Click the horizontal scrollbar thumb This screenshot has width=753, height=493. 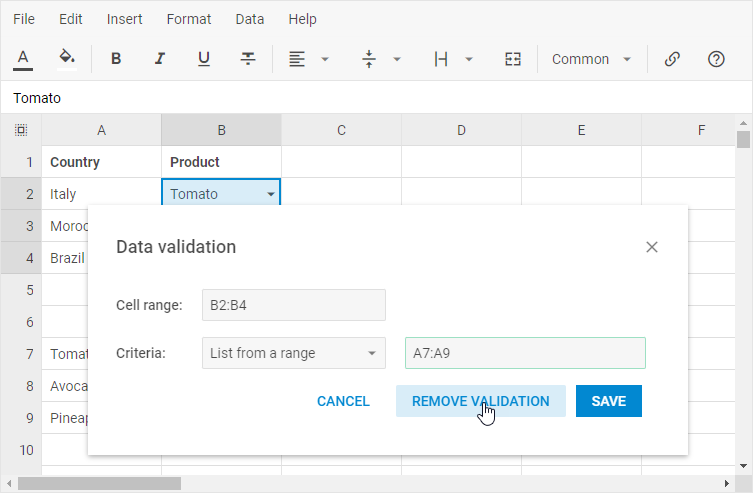point(99,483)
